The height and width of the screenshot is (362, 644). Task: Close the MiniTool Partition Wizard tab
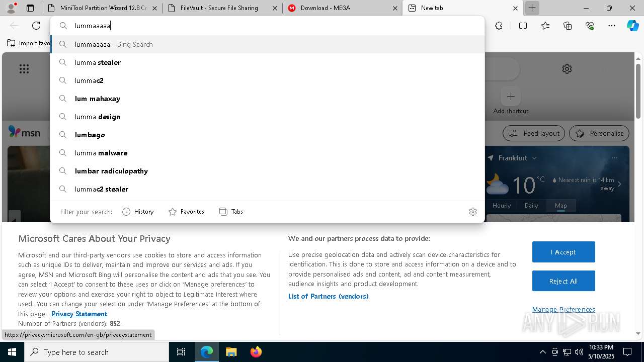tap(154, 8)
